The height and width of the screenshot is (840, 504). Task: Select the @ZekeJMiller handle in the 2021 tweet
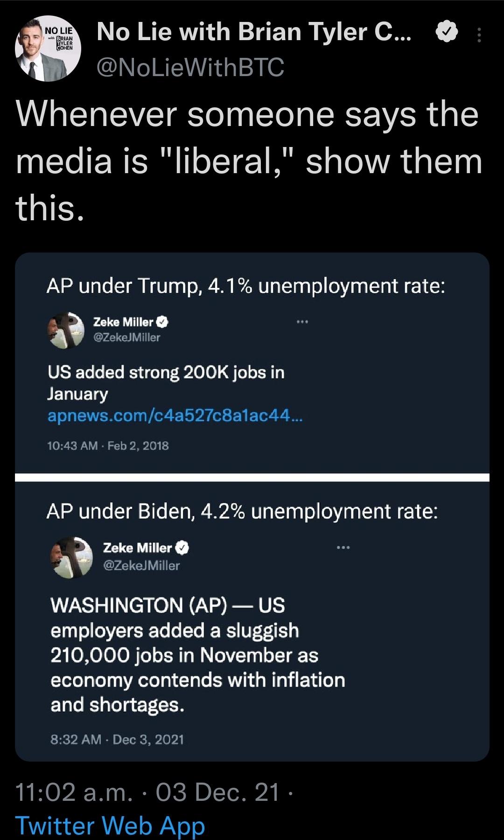coord(141,566)
